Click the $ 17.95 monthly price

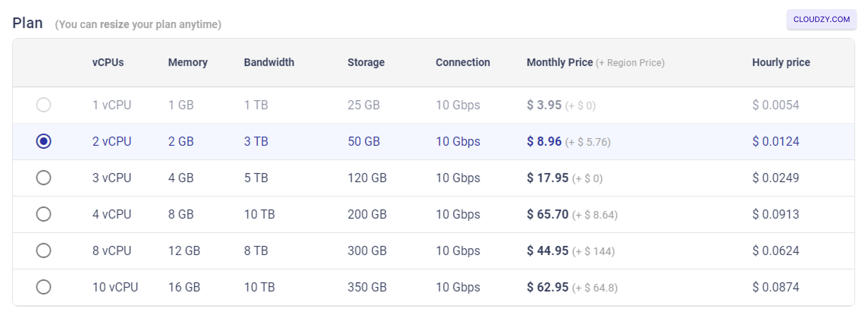coord(548,178)
